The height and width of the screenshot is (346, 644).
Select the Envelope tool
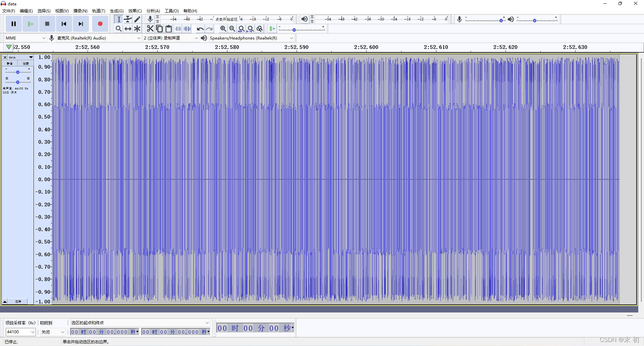click(x=128, y=19)
